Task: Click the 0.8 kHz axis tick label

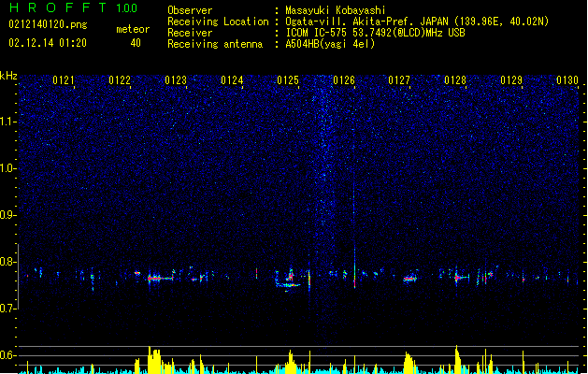Action: [x=8, y=262]
